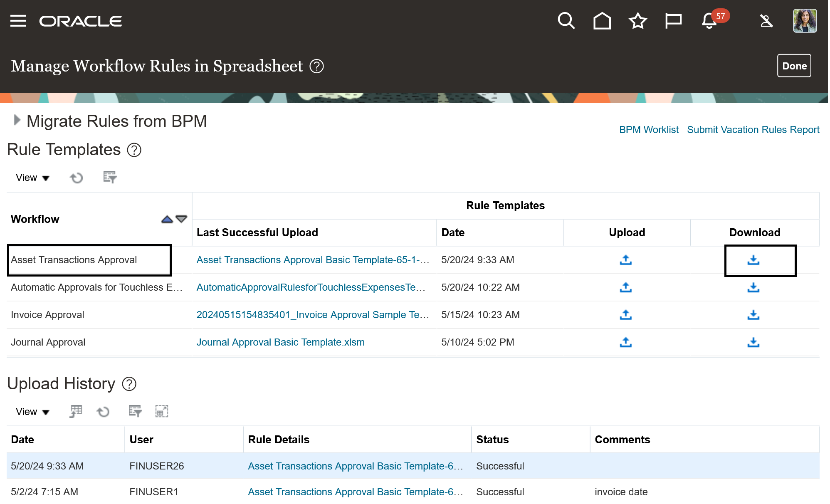Click Export to Excel icon in Upload History
The height and width of the screenshot is (504, 830).
[76, 411]
